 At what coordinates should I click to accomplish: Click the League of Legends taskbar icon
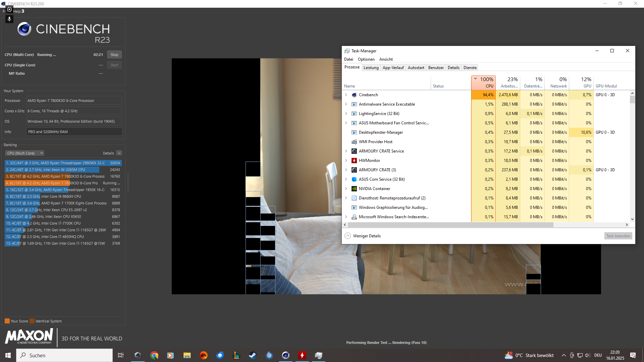click(x=236, y=355)
